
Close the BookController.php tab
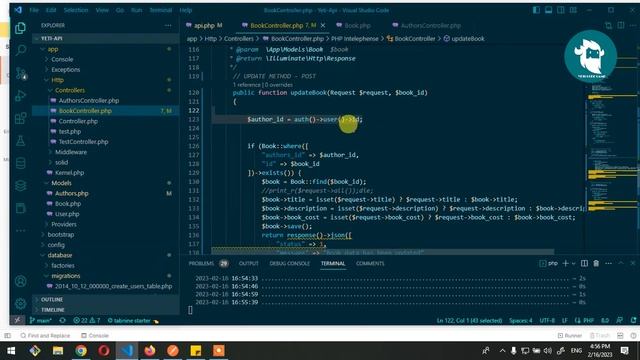(x=323, y=25)
